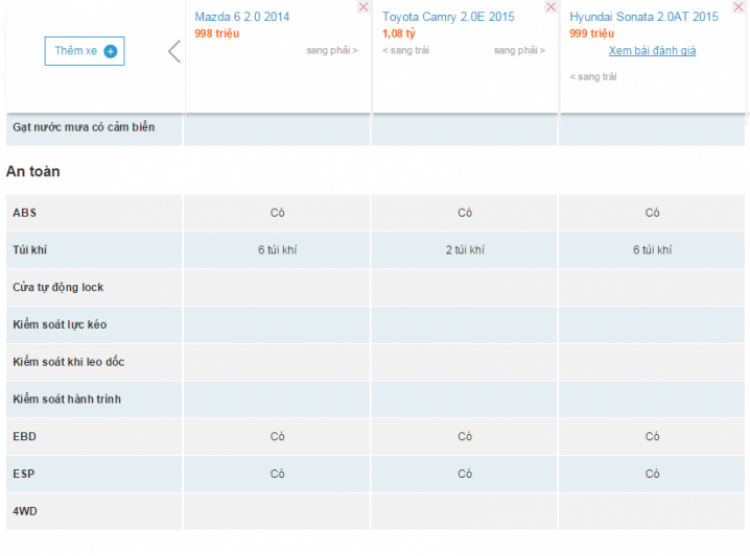Select the An toàn section heading
The width and height of the screenshot is (750, 556).
(x=33, y=171)
